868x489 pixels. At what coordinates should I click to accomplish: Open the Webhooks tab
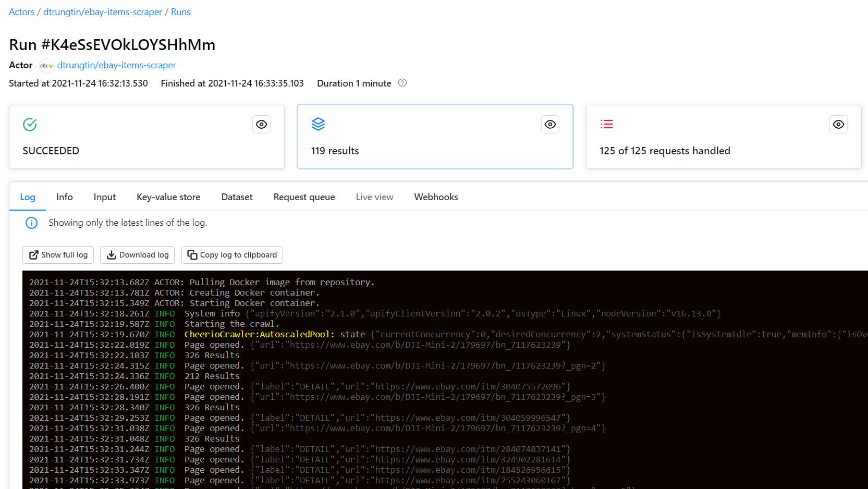[436, 197]
